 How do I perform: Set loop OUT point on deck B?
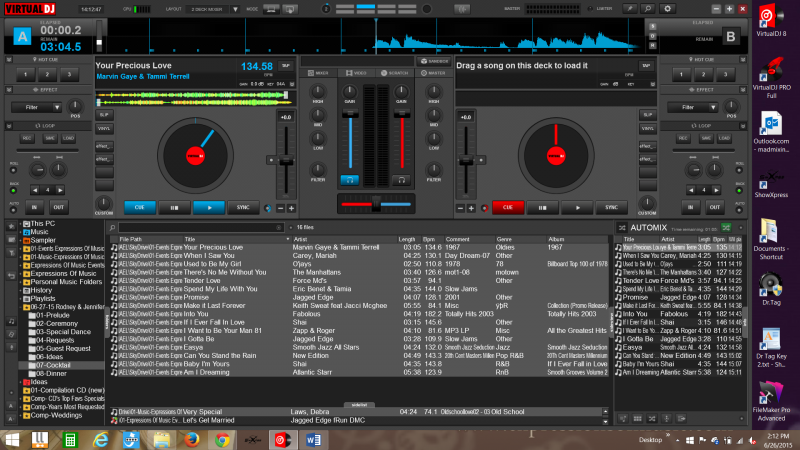pos(715,207)
